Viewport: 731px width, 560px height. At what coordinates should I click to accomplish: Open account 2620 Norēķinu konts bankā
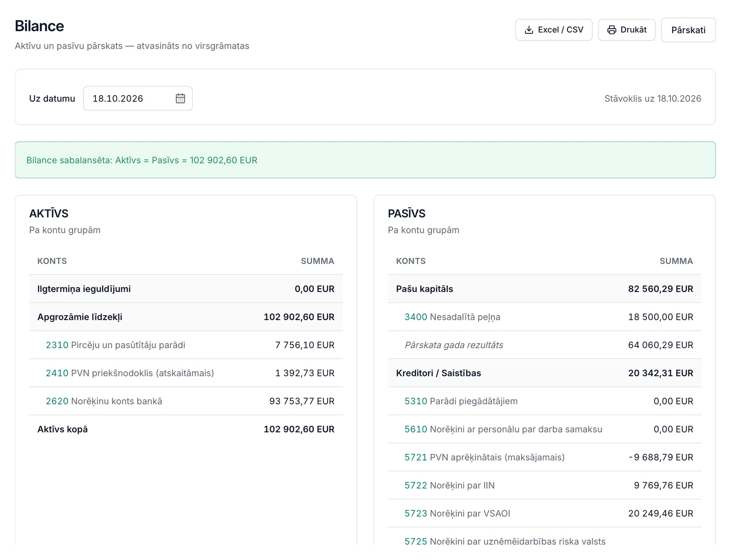pyautogui.click(x=104, y=401)
